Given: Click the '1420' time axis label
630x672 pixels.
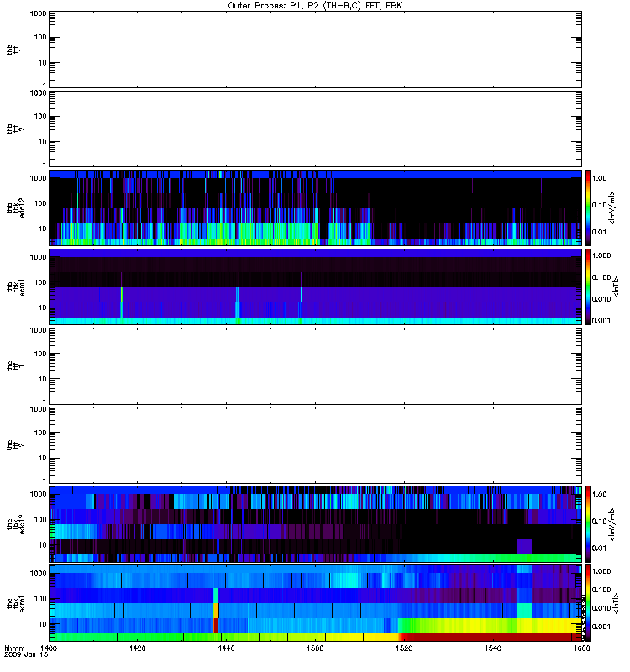Looking at the screenshot, I should (x=138, y=648).
